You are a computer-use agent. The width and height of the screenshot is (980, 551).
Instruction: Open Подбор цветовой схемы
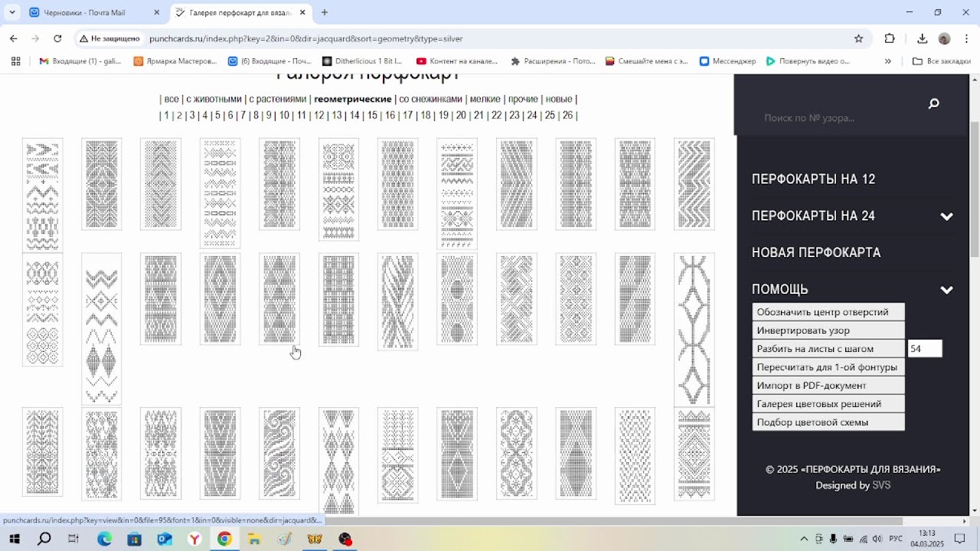coord(828,422)
